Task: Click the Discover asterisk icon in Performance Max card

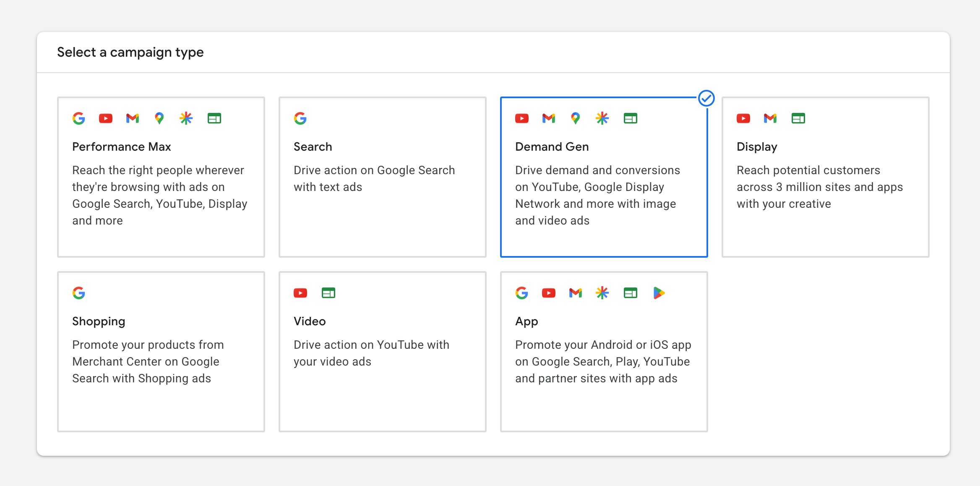Action: click(186, 118)
